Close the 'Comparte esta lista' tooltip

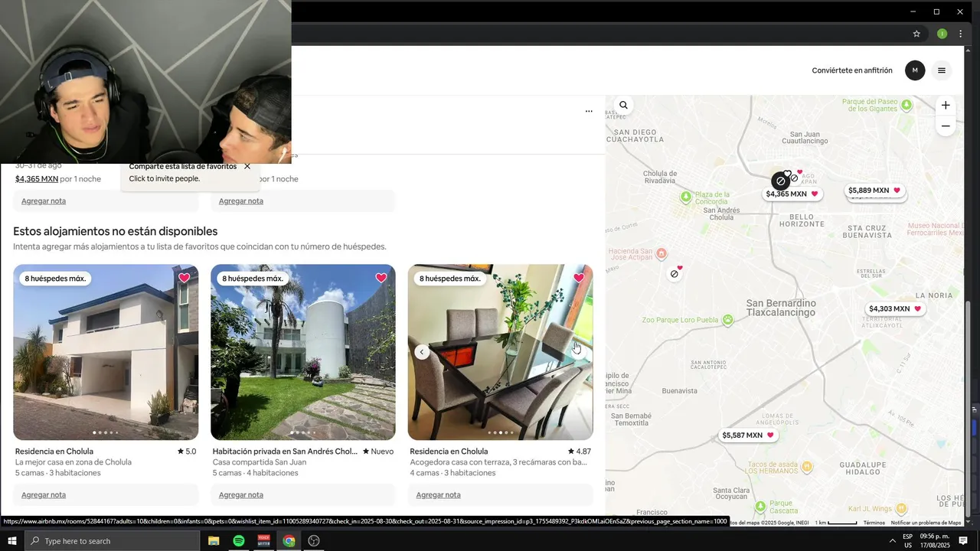[247, 166]
